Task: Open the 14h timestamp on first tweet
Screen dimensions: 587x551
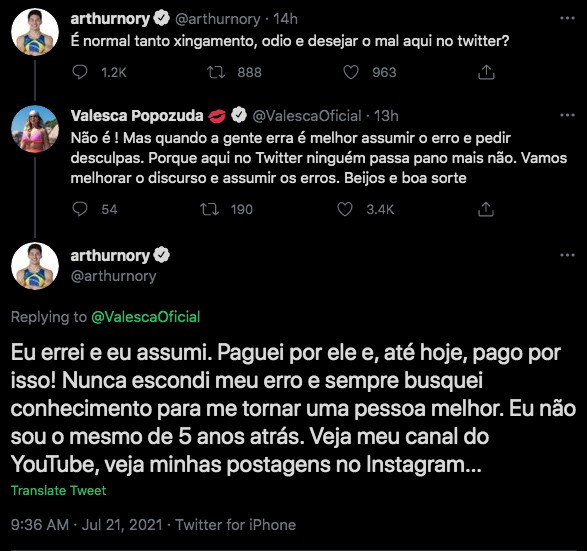Action: 285,19
